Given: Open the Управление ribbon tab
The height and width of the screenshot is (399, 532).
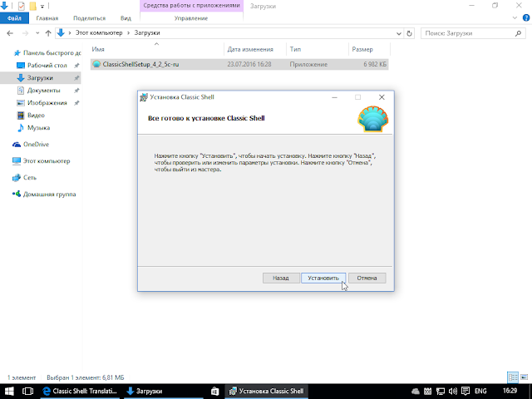Looking at the screenshot, I should (x=191, y=18).
